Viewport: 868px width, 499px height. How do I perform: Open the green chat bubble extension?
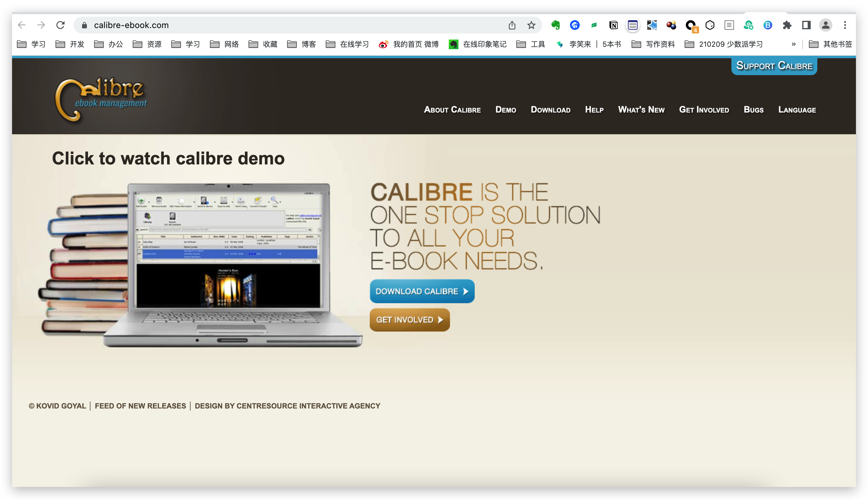pos(594,25)
